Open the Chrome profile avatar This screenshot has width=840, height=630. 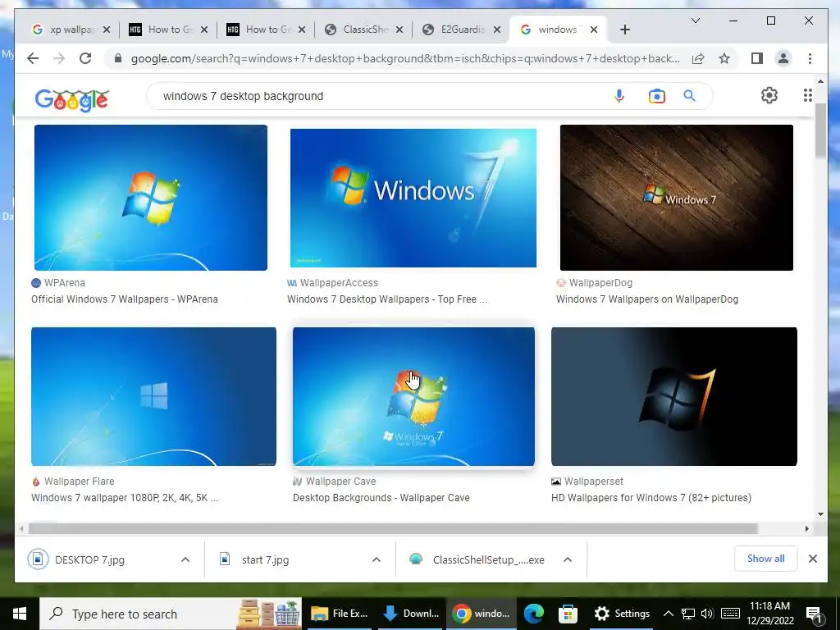coord(783,58)
